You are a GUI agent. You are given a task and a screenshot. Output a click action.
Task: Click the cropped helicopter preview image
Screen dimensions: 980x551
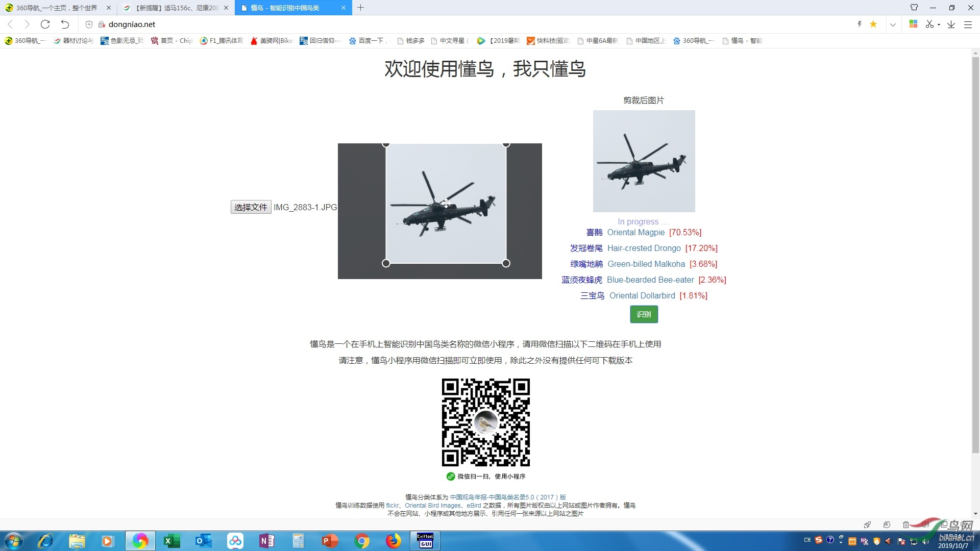644,161
